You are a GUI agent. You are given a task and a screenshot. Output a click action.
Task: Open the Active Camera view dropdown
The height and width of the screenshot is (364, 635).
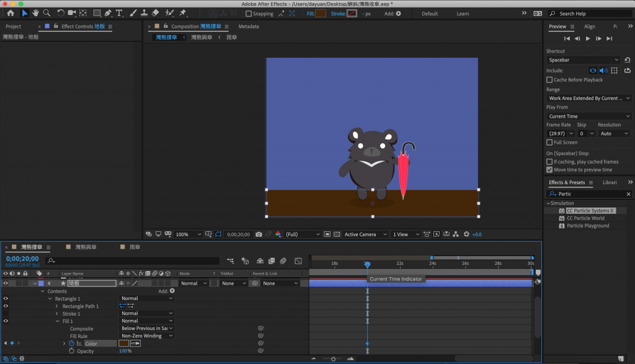[366, 234]
